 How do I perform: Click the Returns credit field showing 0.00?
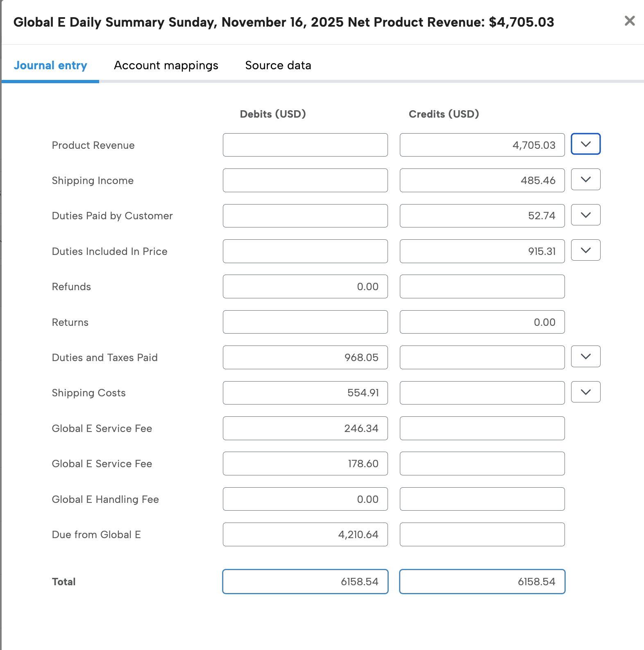click(482, 322)
